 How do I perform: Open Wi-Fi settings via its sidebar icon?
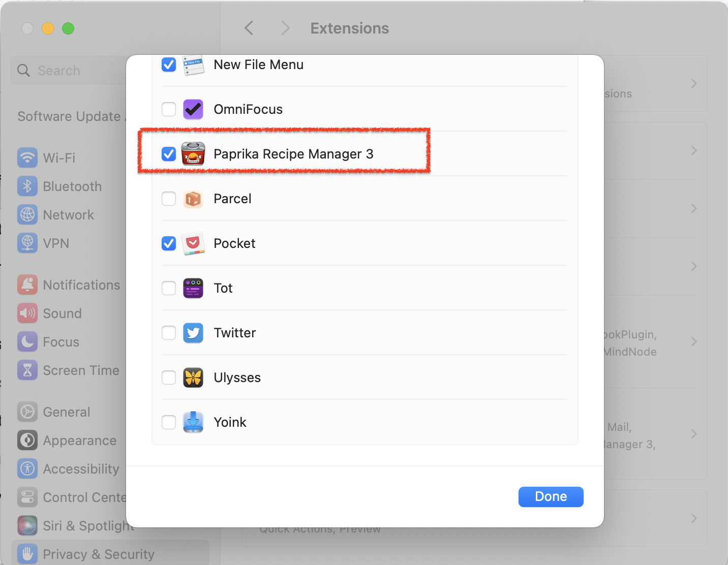coord(27,158)
